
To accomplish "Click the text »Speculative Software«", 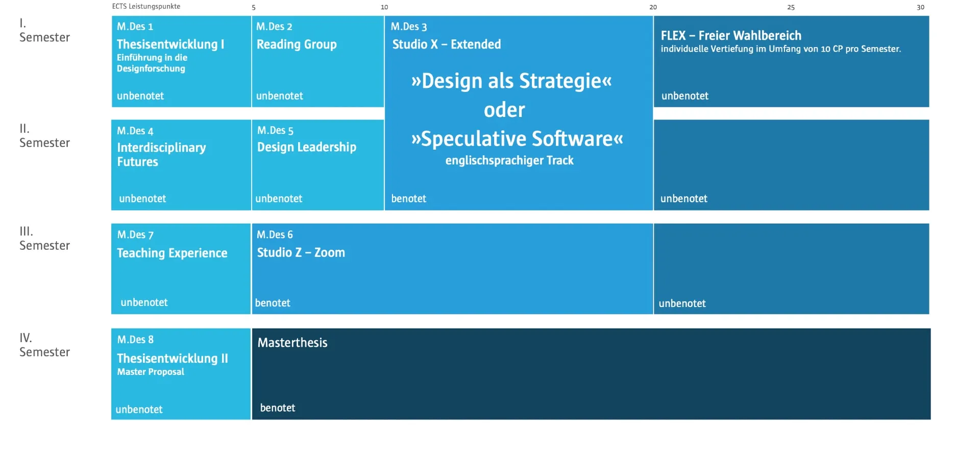I will (517, 138).
